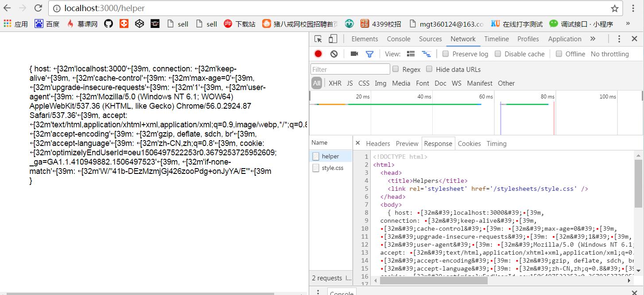Clear the network log
The image size is (644, 295).
pos(334,54)
